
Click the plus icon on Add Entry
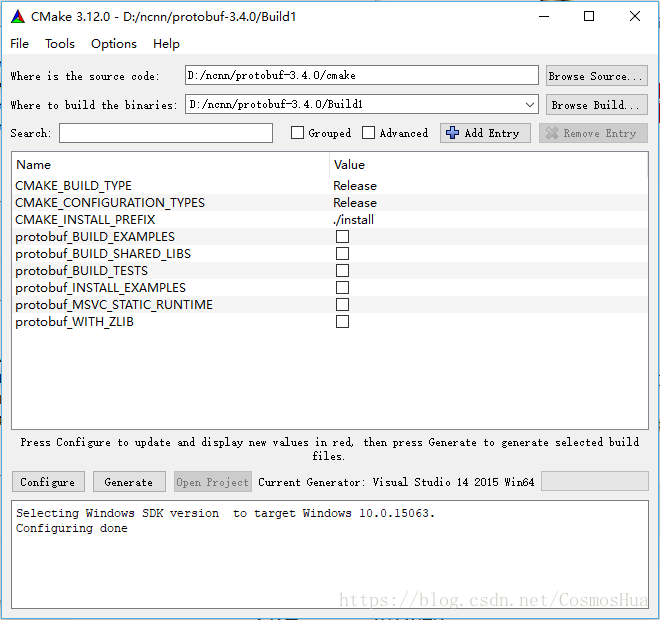[452, 133]
